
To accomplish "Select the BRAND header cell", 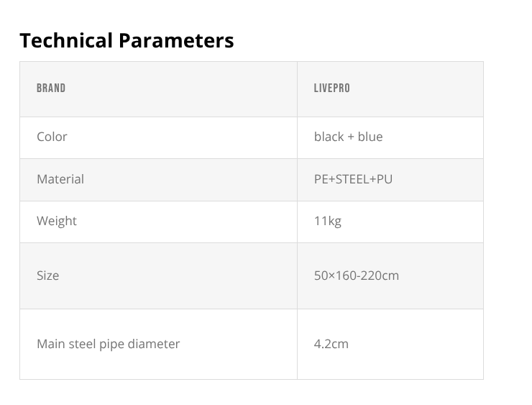I will click(51, 88).
